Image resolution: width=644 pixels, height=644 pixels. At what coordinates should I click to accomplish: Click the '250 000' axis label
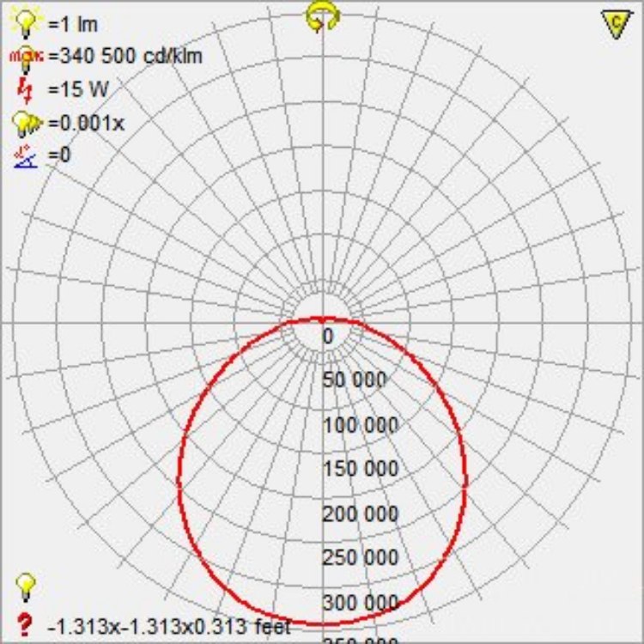tap(360, 558)
